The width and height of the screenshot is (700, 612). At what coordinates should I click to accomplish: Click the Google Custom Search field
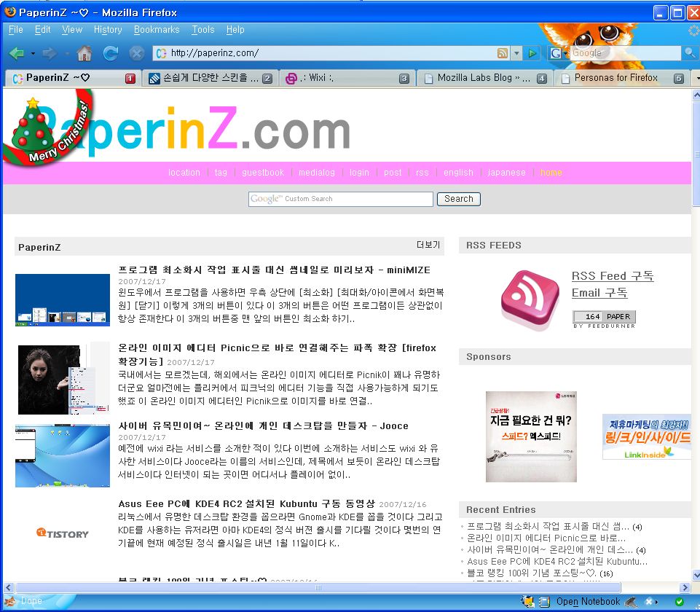pos(341,199)
